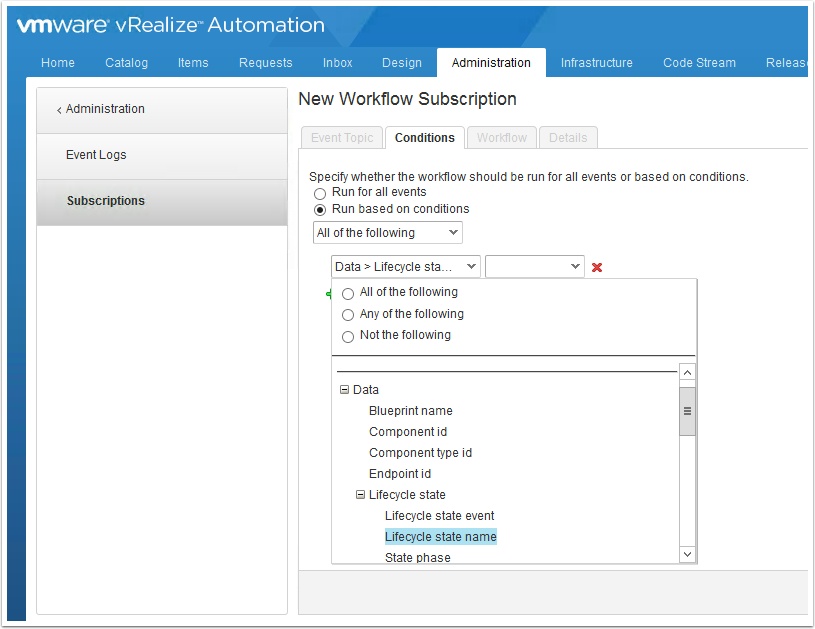Select Component id in the tree
Viewport: 815px width, 629px height.
point(408,431)
